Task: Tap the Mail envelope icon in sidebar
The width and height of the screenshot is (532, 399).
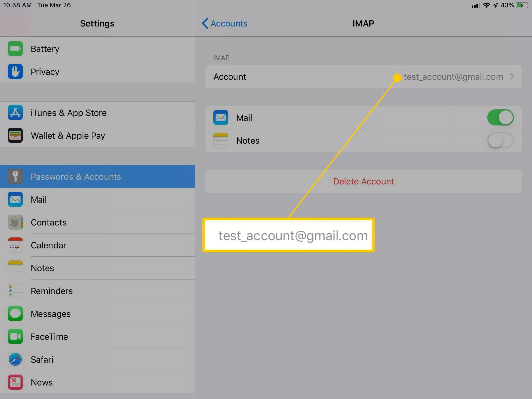Action: click(x=15, y=199)
